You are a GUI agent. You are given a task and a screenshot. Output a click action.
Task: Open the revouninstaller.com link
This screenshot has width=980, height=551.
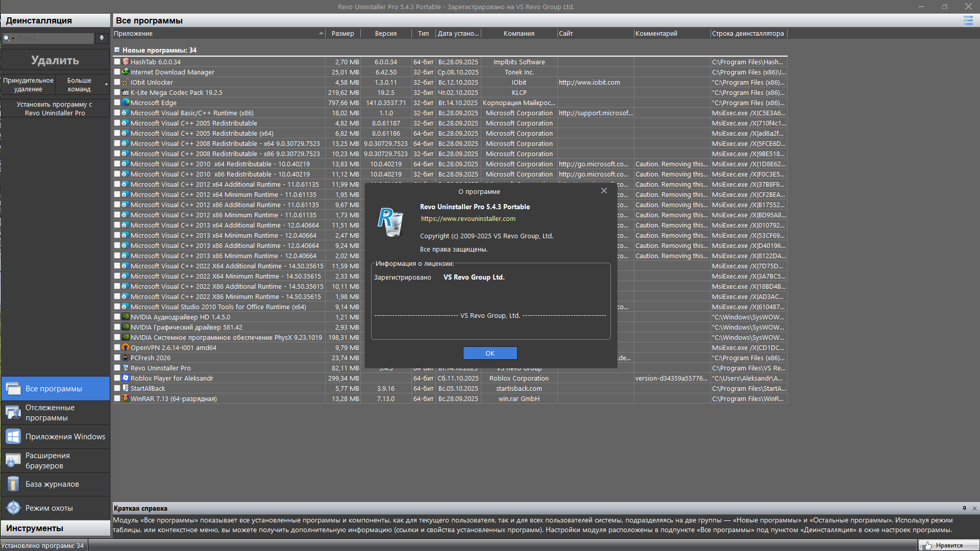(468, 219)
